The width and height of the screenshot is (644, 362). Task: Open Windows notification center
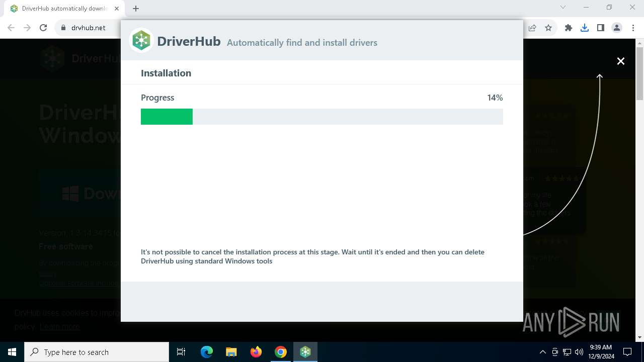point(627,352)
